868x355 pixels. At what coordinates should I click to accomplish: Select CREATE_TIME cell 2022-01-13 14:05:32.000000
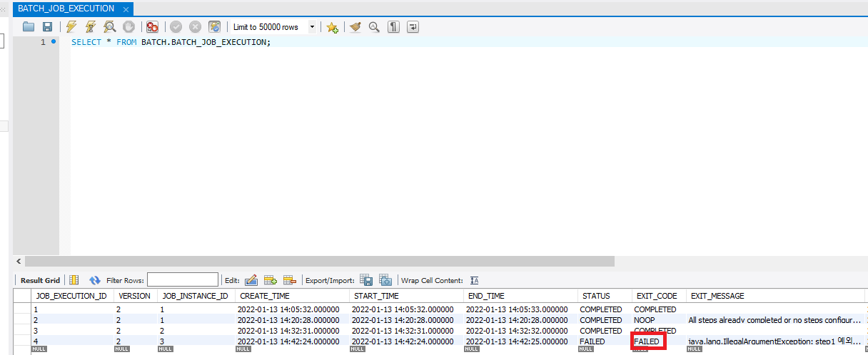click(292, 309)
